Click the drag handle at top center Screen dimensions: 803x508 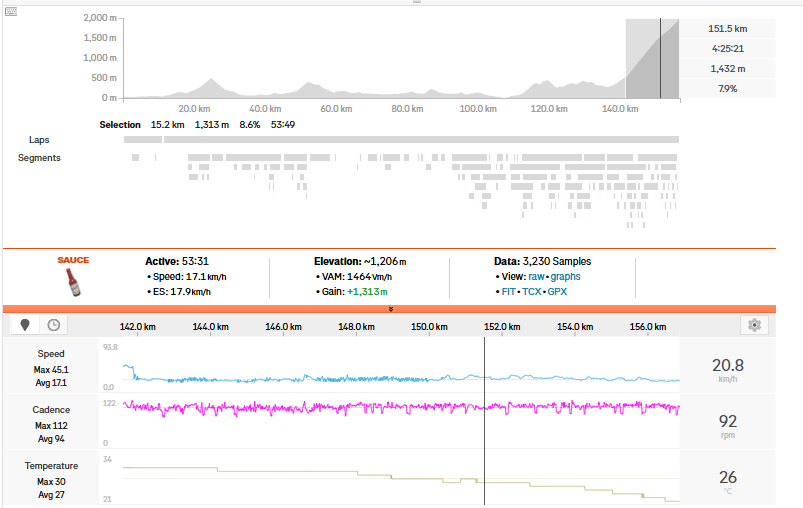[x=417, y=2]
